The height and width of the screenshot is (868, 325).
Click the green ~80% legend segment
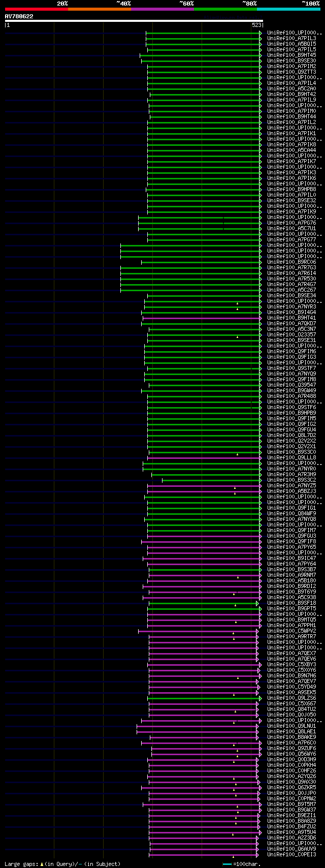tap(225, 9)
